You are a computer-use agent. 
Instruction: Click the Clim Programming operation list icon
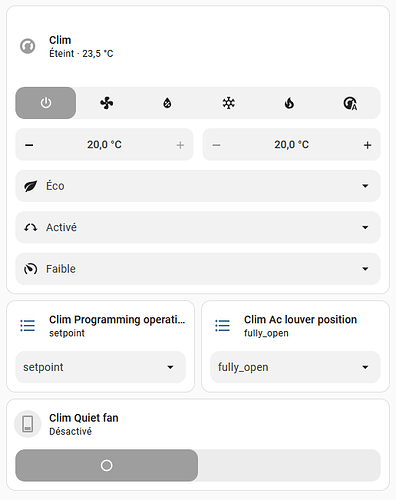28,325
